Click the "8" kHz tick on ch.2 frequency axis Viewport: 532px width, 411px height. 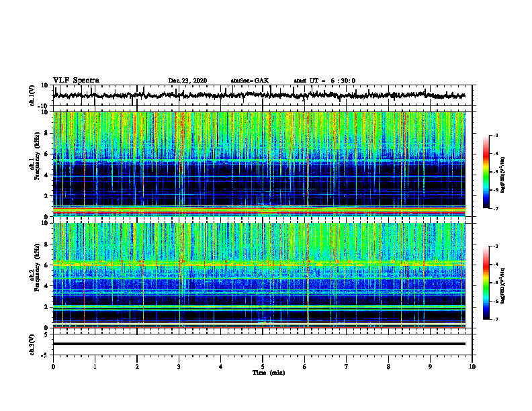[x=46, y=244]
